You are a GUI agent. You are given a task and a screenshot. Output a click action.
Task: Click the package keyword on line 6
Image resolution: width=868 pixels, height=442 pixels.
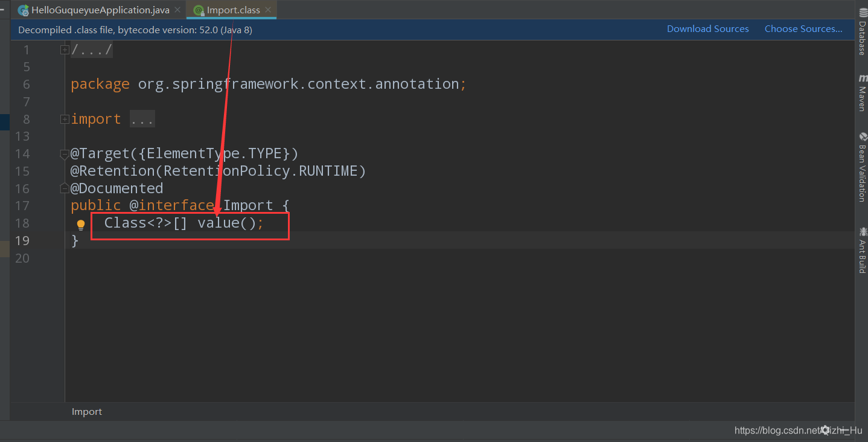100,84
